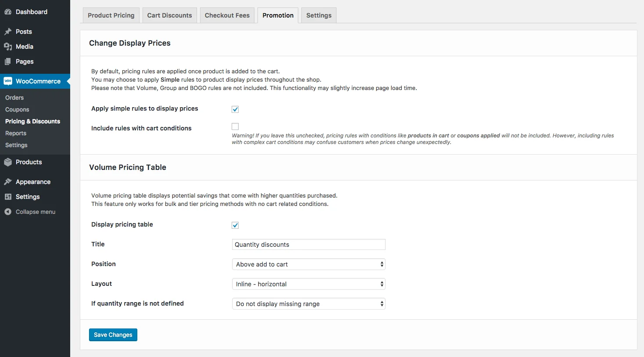
Task: Open the Checkout Fees tab
Action: (227, 15)
